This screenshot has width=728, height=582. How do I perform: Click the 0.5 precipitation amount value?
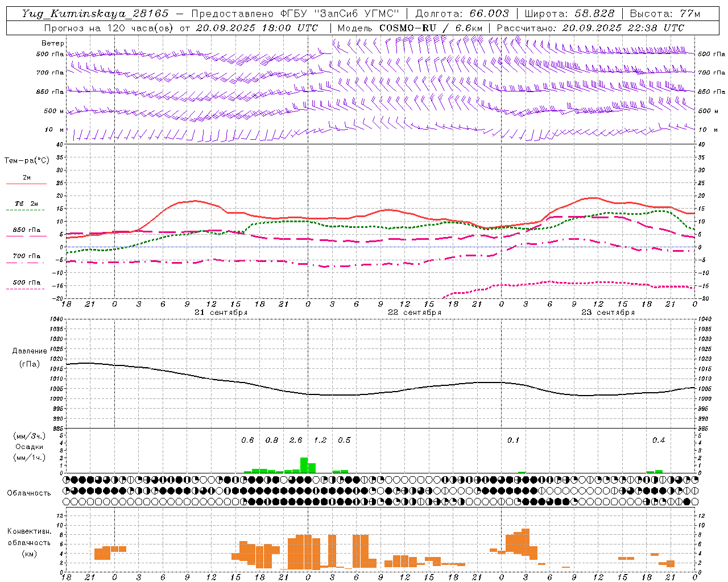click(x=344, y=440)
